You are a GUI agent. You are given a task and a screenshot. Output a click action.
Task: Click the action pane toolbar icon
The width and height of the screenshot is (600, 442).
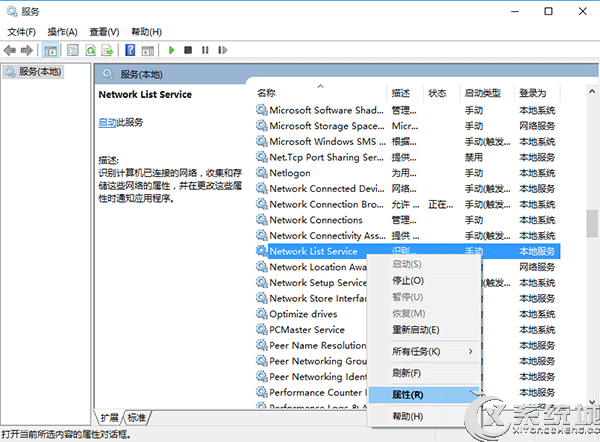pos(148,50)
